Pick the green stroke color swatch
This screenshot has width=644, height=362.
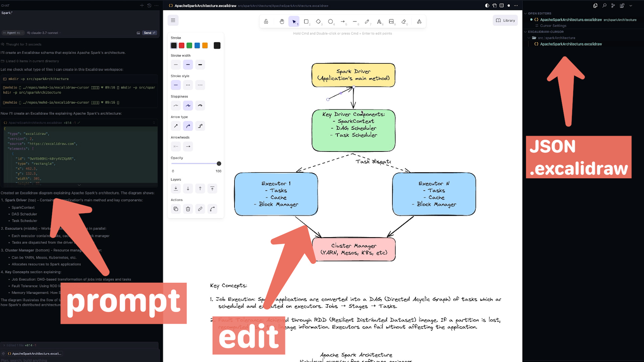tap(189, 46)
